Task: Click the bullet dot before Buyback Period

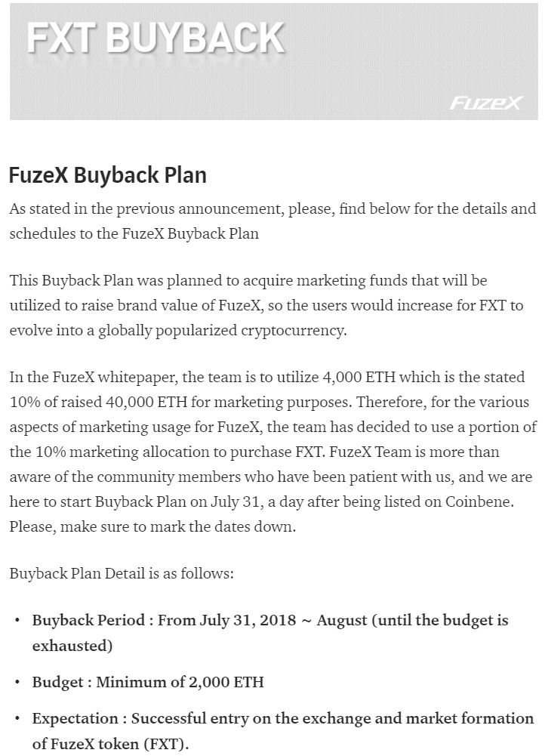Action: click(17, 621)
